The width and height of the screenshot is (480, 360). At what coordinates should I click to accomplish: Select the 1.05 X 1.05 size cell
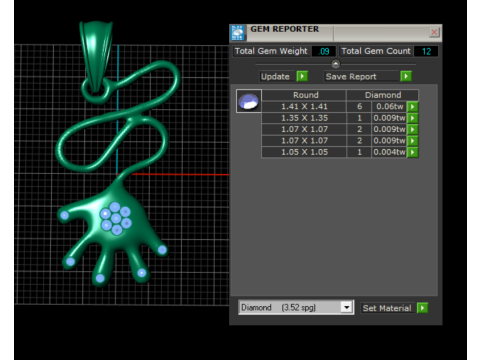[x=304, y=152]
